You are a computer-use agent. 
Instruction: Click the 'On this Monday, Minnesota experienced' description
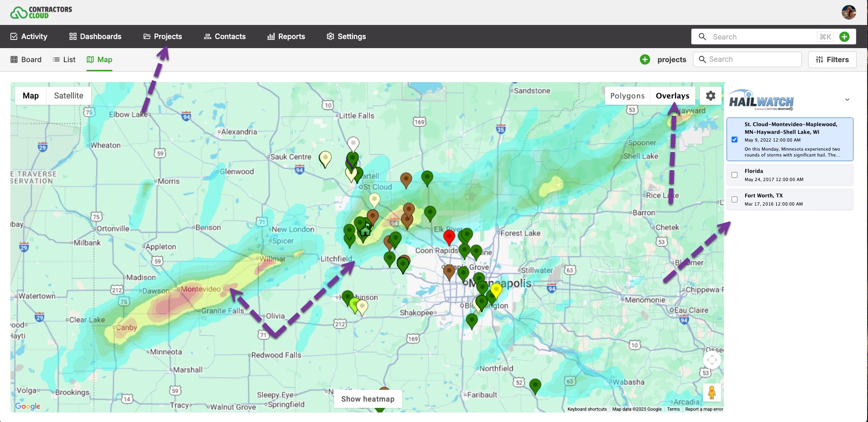tap(792, 152)
